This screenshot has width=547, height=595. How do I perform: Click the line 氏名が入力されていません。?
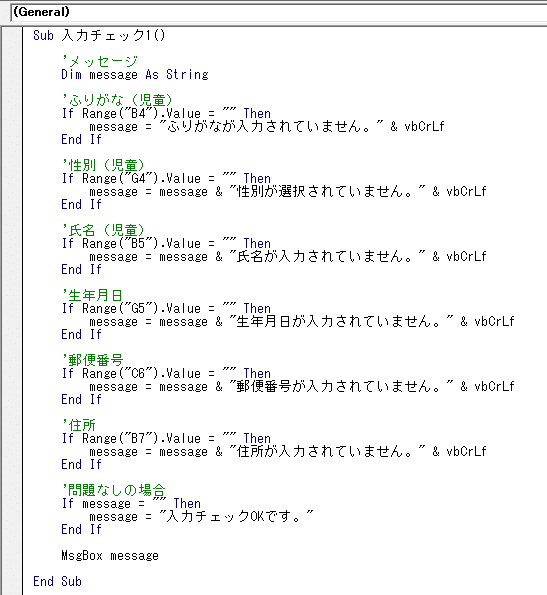(288, 257)
